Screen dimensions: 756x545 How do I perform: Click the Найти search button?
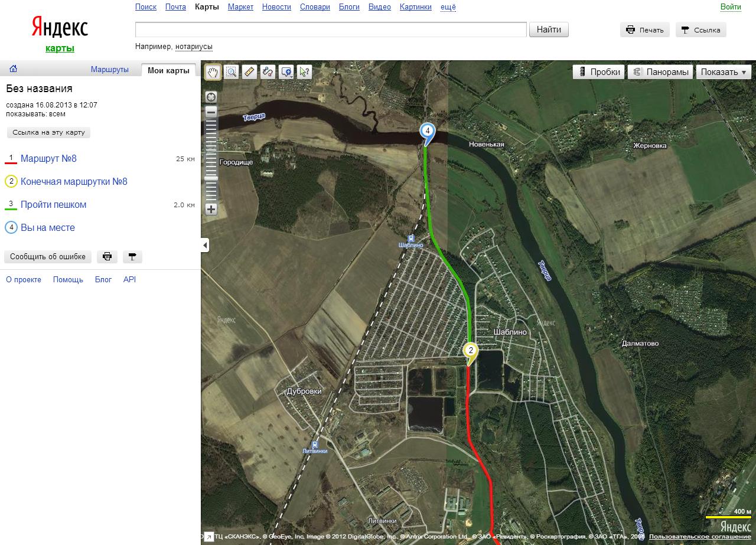click(549, 30)
